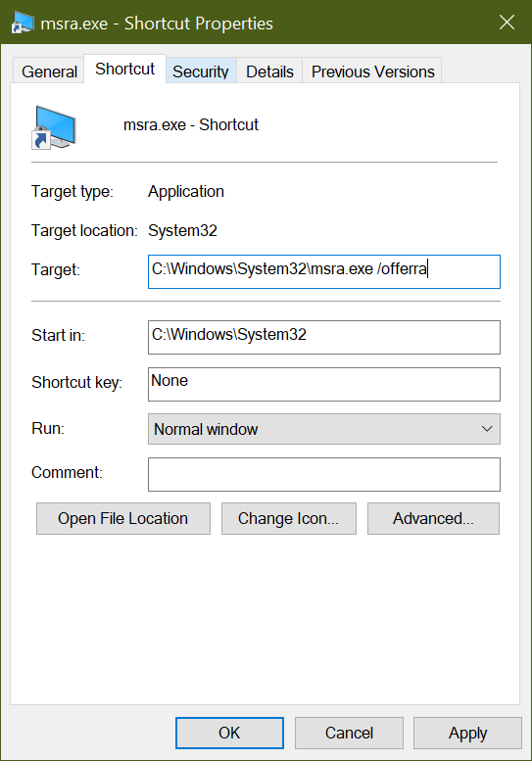Open the Previous Versions tab
This screenshot has width=532, height=761.
[x=372, y=71]
